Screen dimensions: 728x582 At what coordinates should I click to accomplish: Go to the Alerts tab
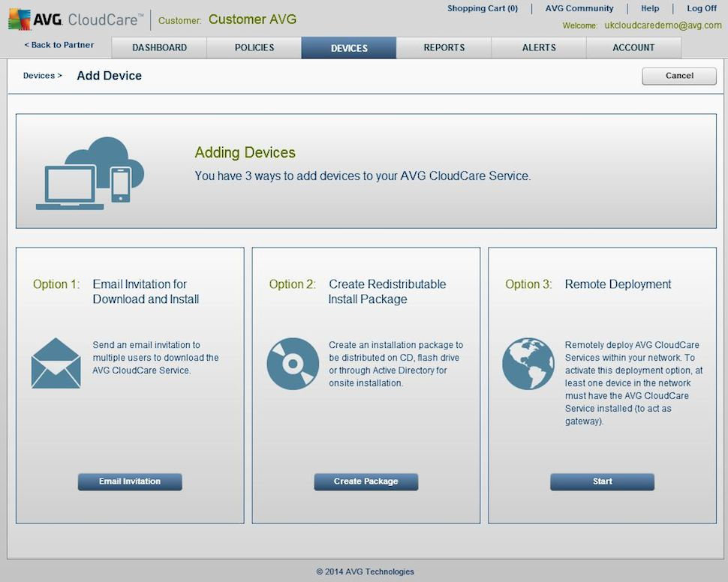(x=539, y=48)
